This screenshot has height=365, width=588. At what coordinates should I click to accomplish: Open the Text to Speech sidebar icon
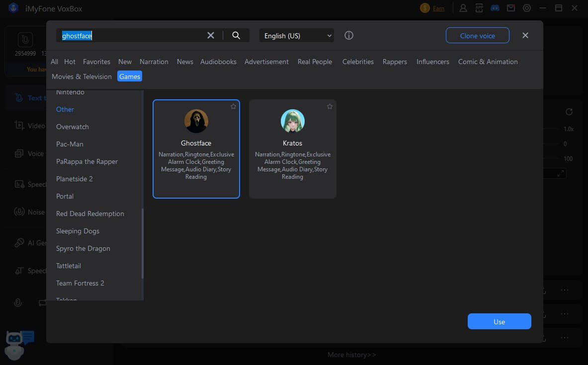pos(19,98)
